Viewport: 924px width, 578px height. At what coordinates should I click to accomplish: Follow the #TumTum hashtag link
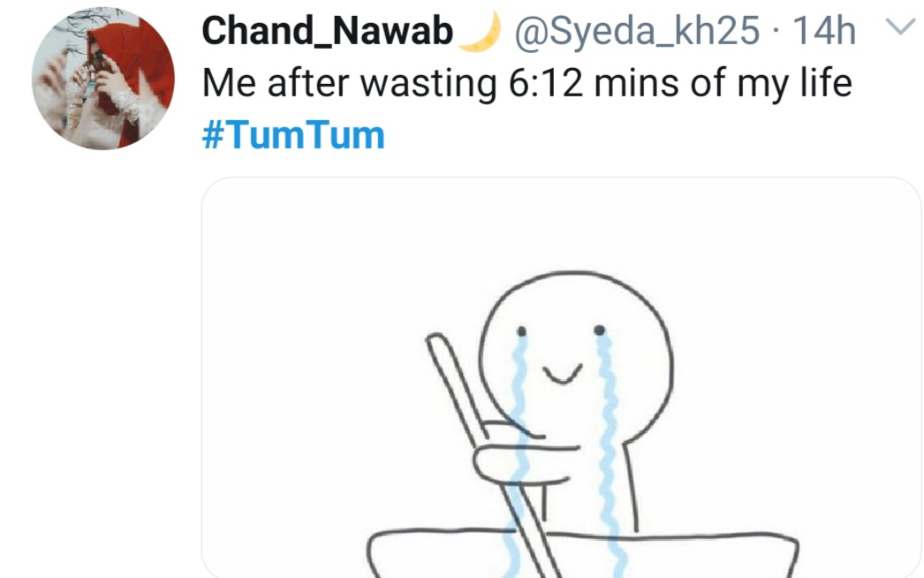pos(293,135)
